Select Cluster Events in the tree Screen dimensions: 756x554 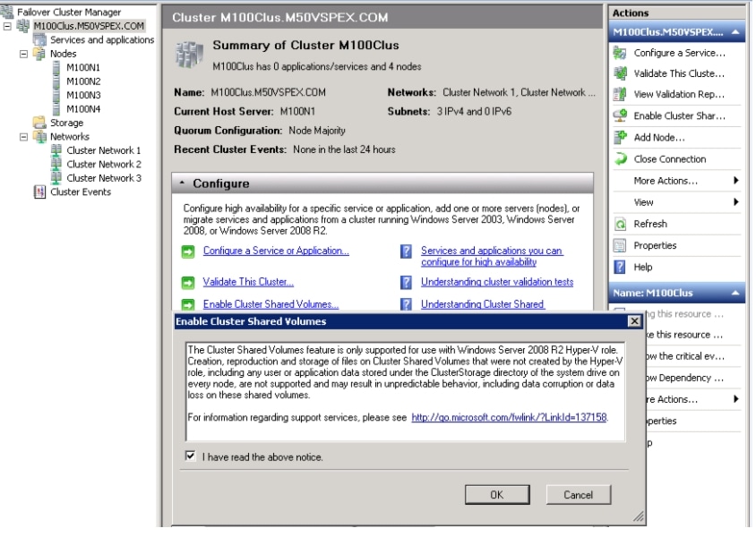[x=81, y=192]
